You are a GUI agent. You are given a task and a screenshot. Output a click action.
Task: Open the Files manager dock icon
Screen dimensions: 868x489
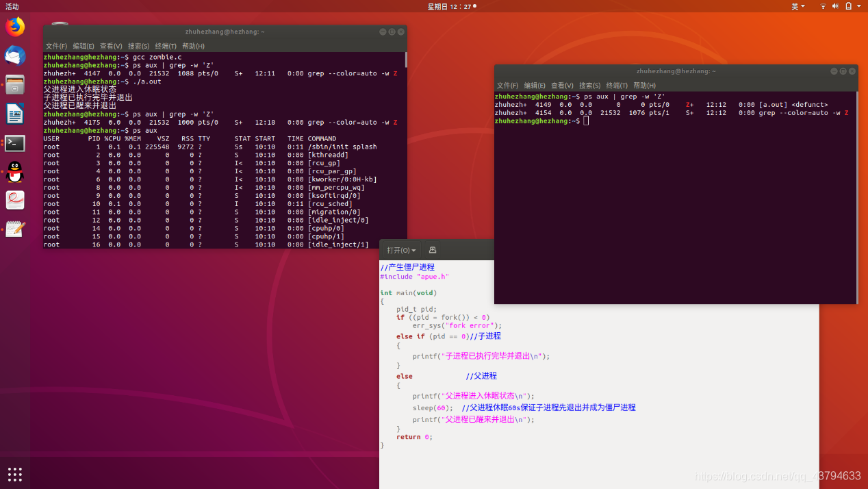tap(15, 85)
